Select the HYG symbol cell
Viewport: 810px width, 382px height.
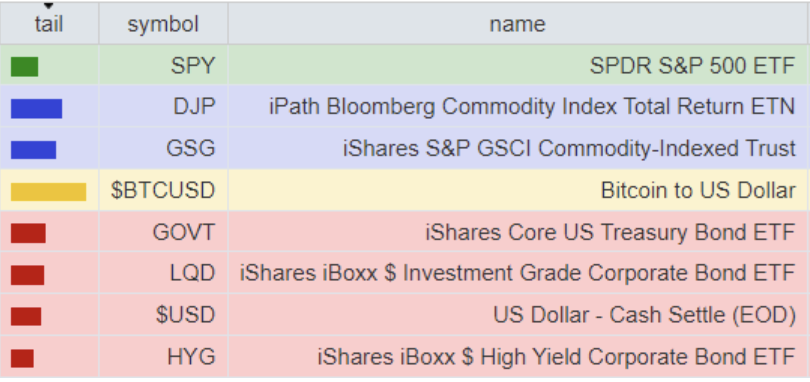click(x=163, y=356)
